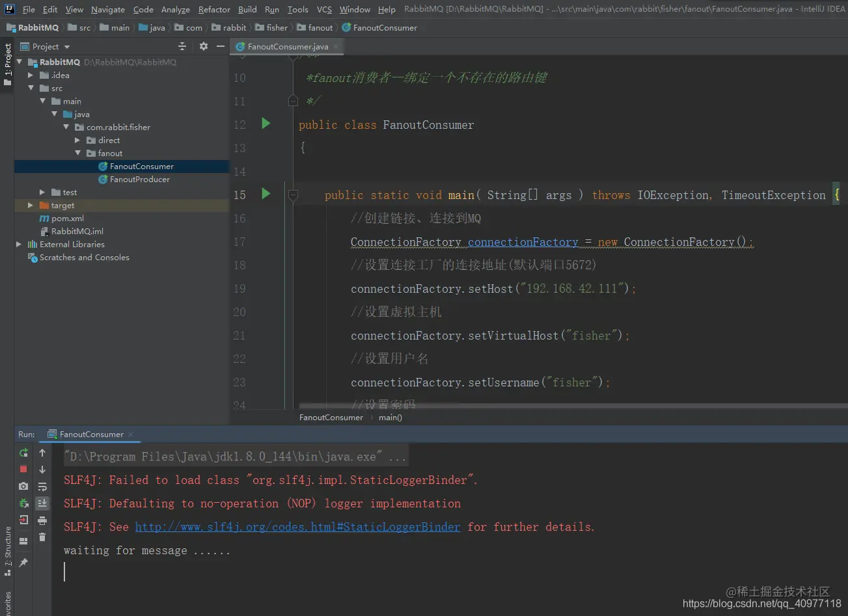Viewport: 848px width, 616px height.
Task: Collapse main method fold marker at line 15
Action: click(x=293, y=194)
